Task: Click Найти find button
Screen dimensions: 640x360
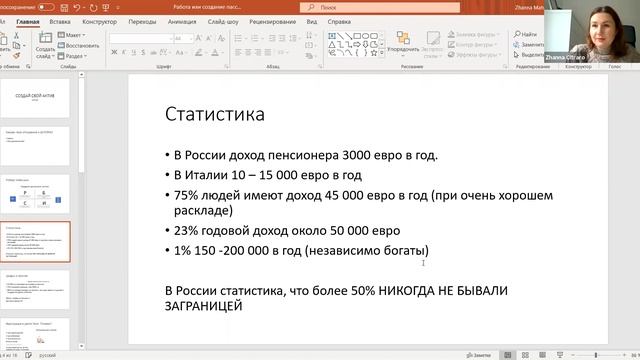Action: (x=526, y=34)
